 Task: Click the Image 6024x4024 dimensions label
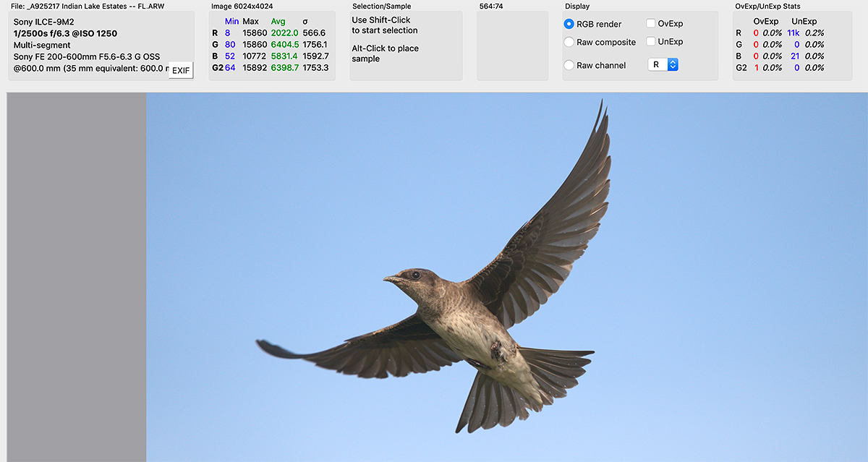point(242,7)
